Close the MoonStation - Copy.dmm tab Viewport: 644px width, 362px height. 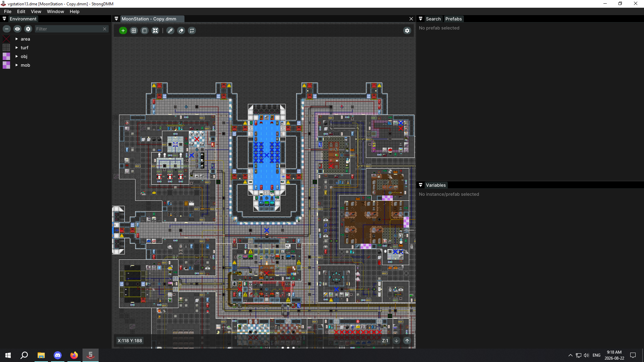pos(411,19)
